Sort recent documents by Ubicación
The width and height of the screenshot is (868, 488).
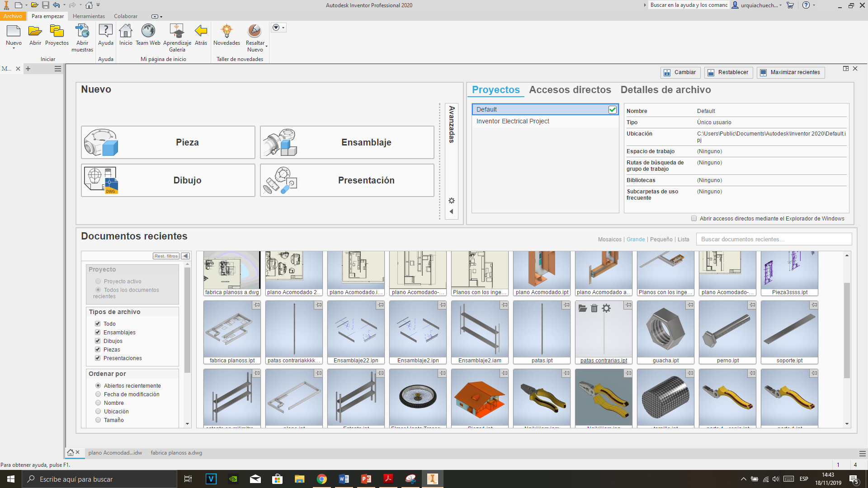click(98, 411)
